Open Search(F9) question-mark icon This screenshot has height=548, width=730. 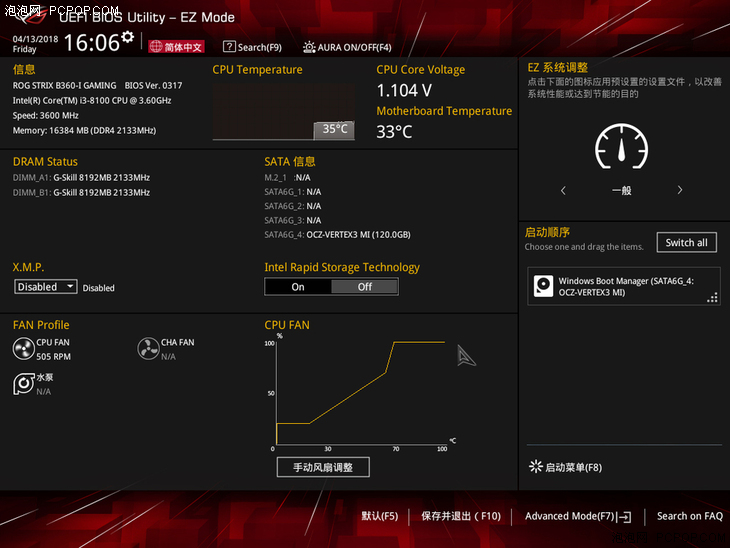coord(229,47)
